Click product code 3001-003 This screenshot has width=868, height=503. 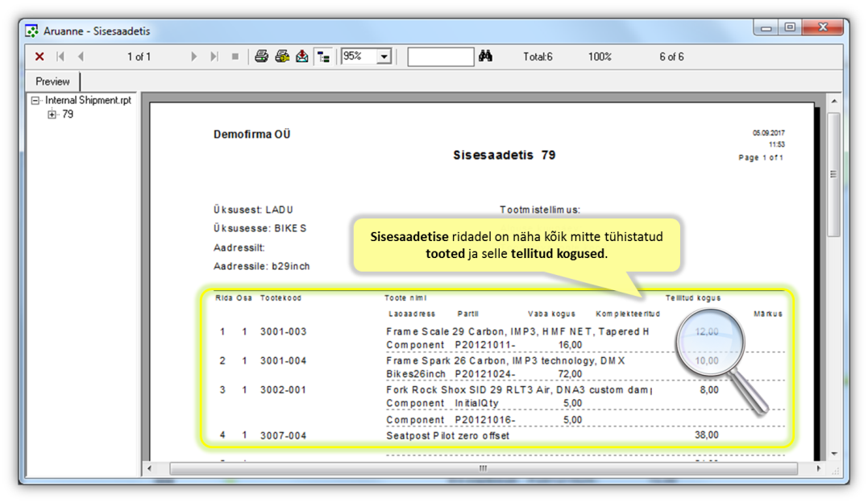coord(284,332)
